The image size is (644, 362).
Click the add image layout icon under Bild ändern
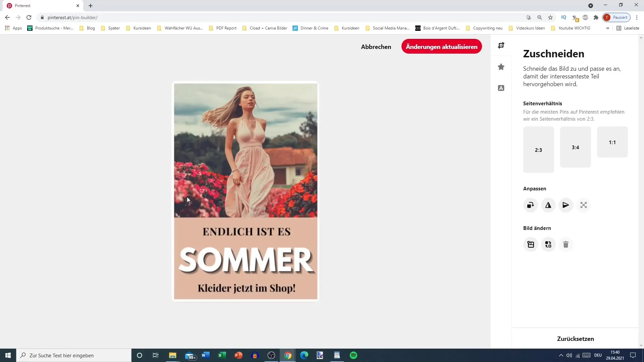(530, 244)
